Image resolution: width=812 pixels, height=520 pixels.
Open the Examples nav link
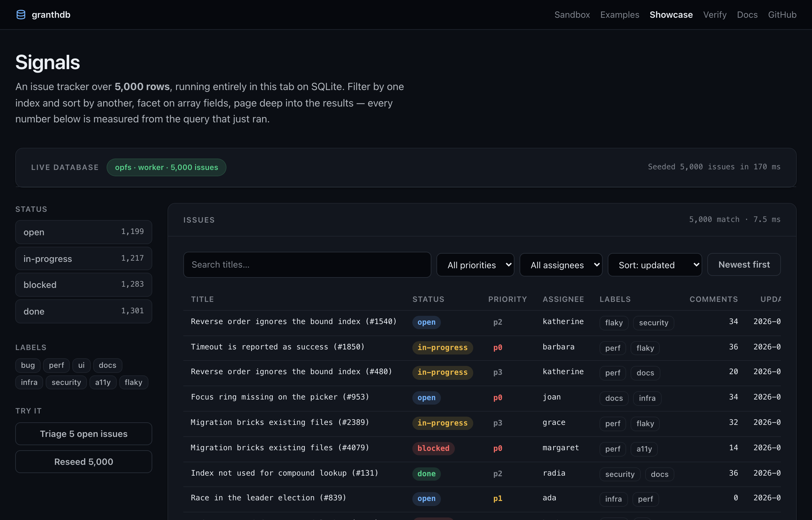click(x=619, y=15)
